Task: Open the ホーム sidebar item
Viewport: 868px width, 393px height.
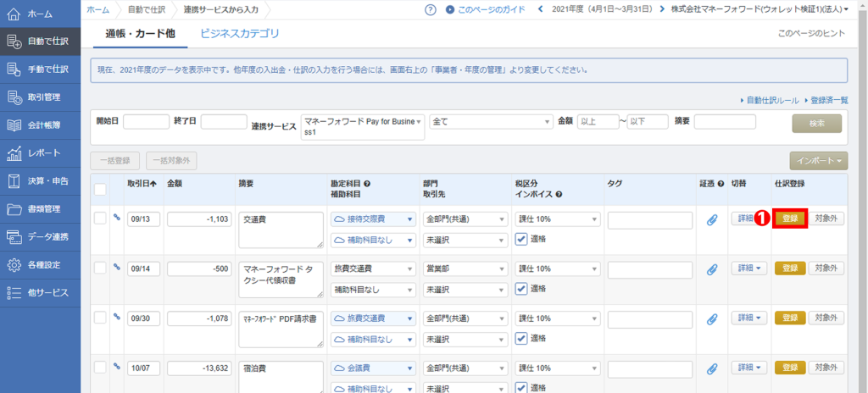Action: (x=41, y=14)
